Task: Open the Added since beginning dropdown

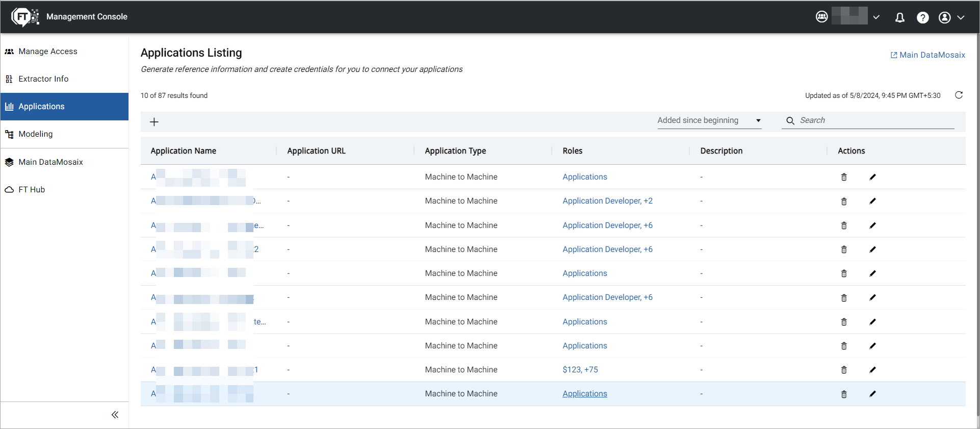Action: [x=709, y=120]
